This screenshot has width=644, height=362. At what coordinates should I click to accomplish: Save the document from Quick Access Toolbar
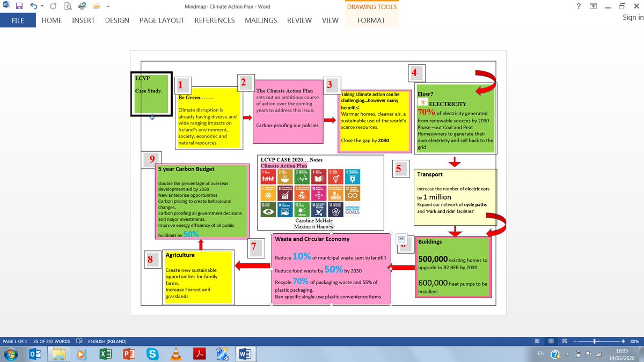tap(18, 5)
